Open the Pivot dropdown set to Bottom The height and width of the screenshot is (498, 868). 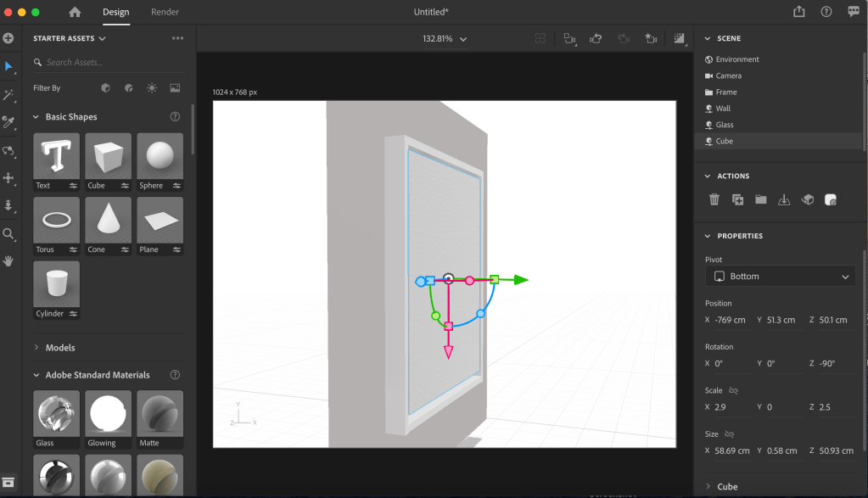click(780, 277)
